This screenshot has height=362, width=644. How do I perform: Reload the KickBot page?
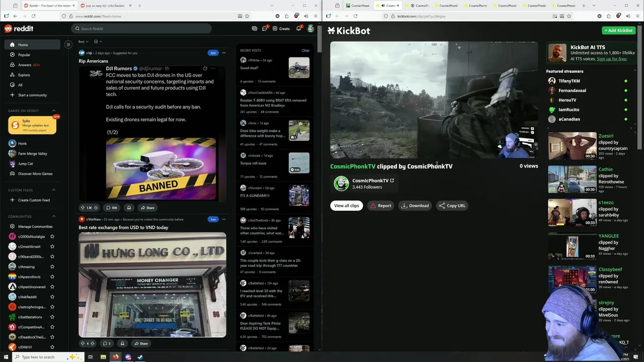tap(355, 16)
